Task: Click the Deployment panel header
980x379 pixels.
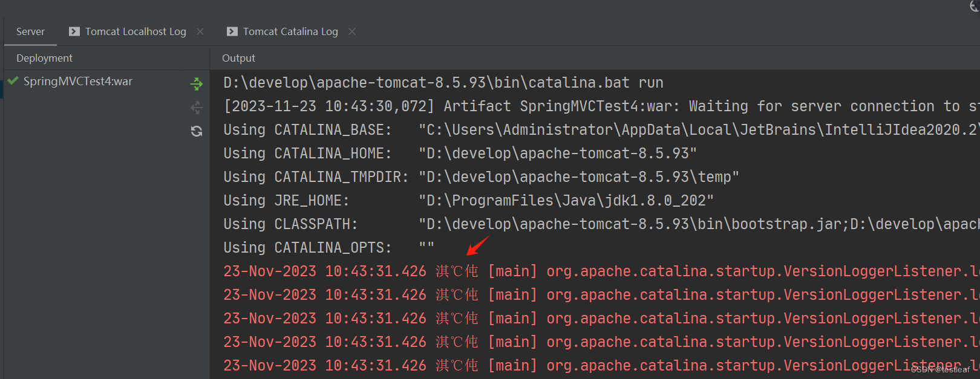Action: [x=44, y=58]
